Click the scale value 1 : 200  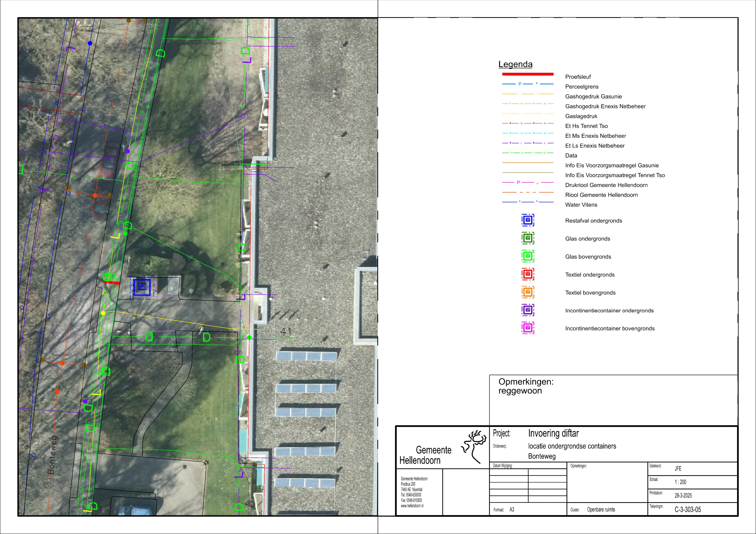680,482
